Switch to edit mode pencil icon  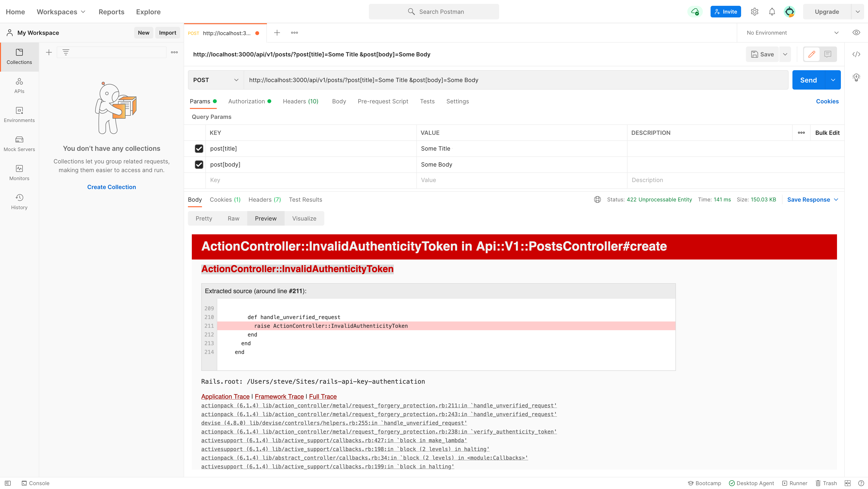[812, 54]
